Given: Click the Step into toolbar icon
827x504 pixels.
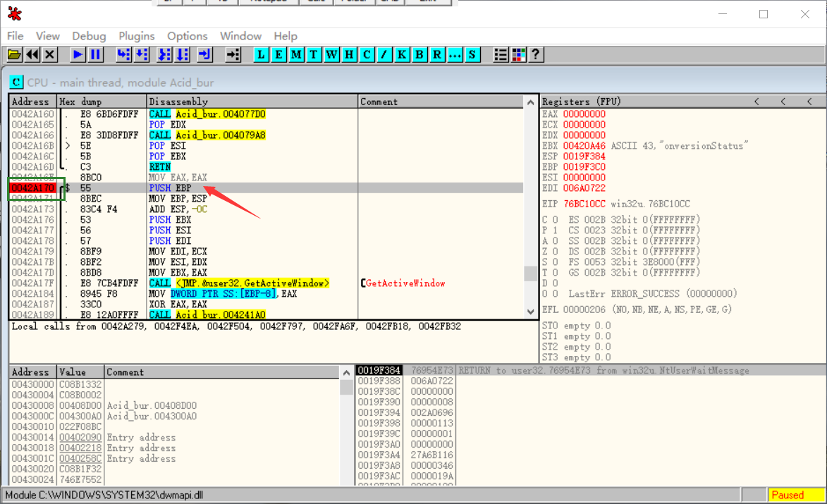Looking at the screenshot, I should [x=123, y=54].
